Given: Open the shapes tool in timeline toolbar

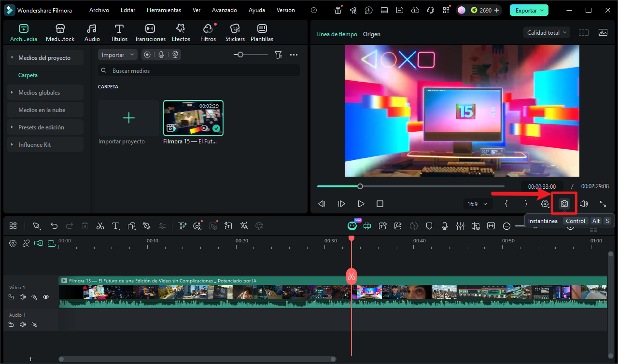Looking at the screenshot, I should click(x=131, y=226).
